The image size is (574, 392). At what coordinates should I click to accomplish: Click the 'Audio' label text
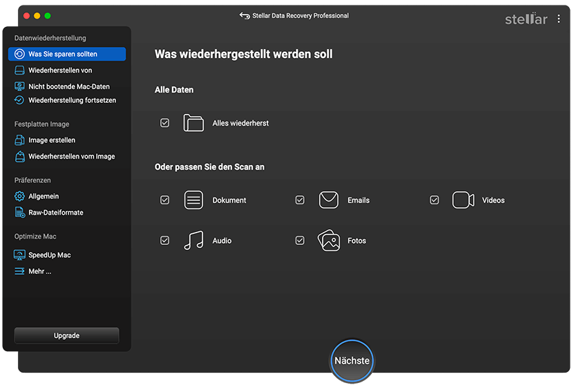[222, 241]
